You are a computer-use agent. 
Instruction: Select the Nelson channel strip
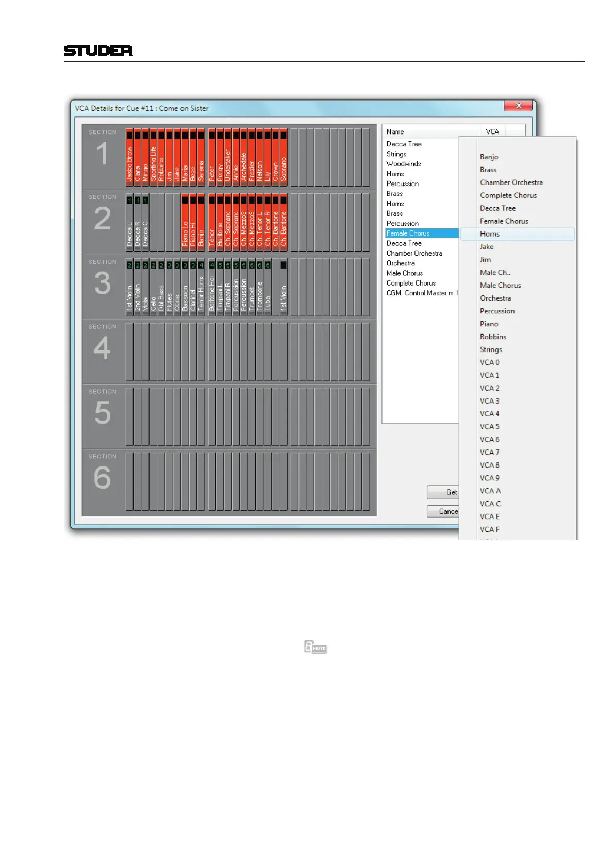click(260, 157)
